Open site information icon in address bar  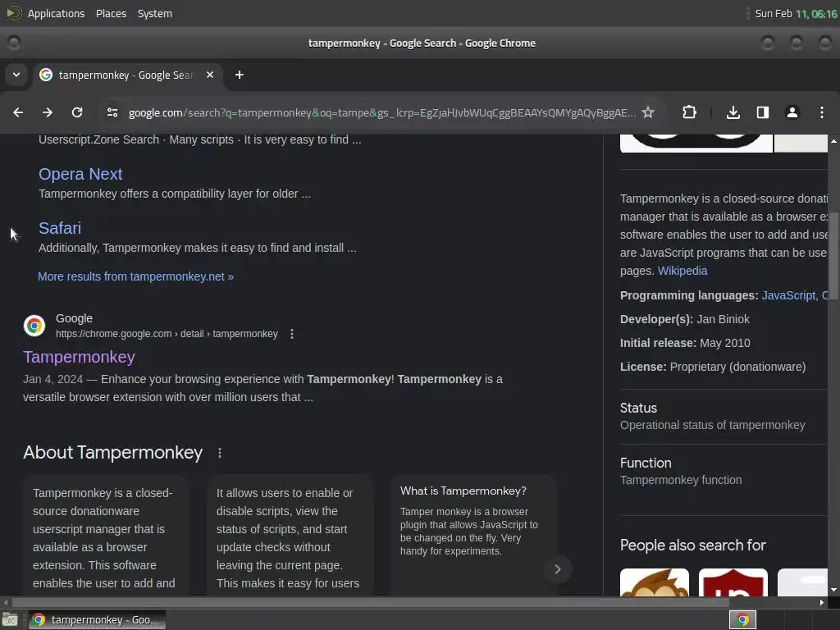[112, 112]
